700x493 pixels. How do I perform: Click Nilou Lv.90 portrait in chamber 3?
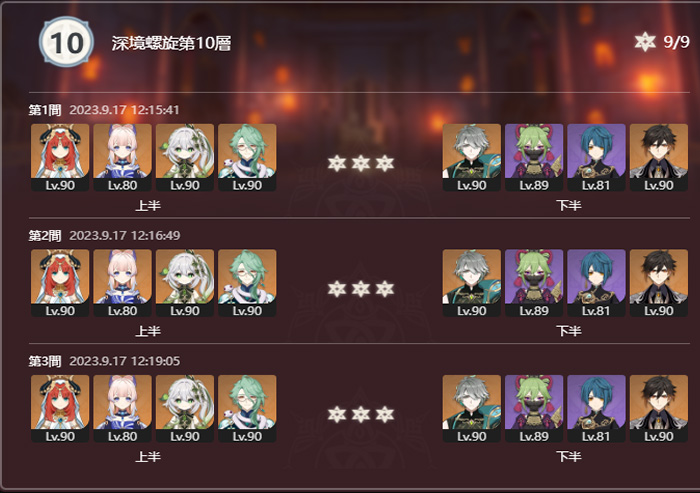[x=60, y=409]
